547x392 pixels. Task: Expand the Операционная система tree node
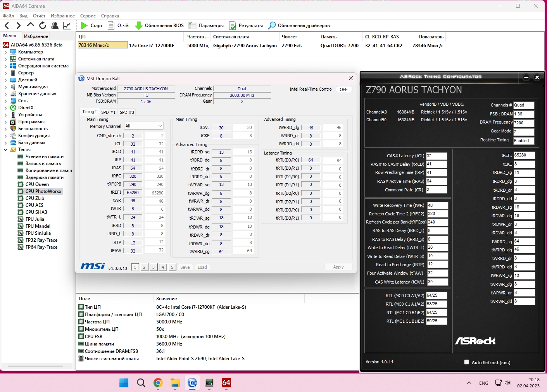point(5,66)
